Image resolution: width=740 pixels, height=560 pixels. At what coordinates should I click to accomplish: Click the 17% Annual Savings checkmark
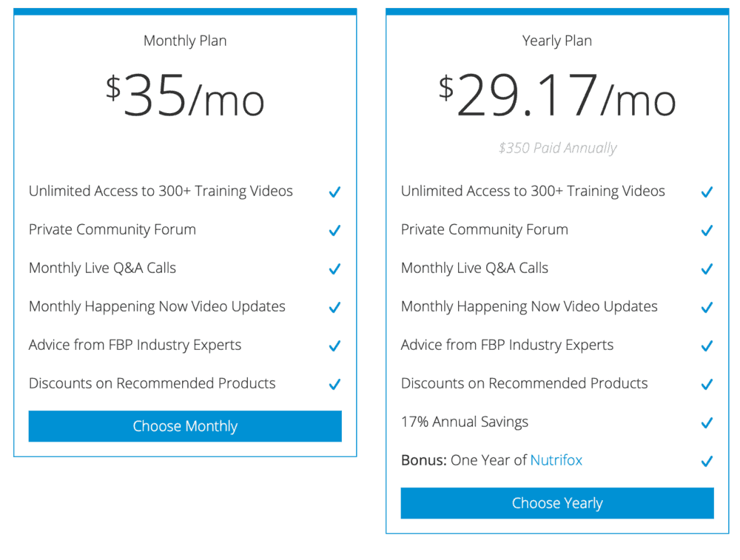[707, 422]
